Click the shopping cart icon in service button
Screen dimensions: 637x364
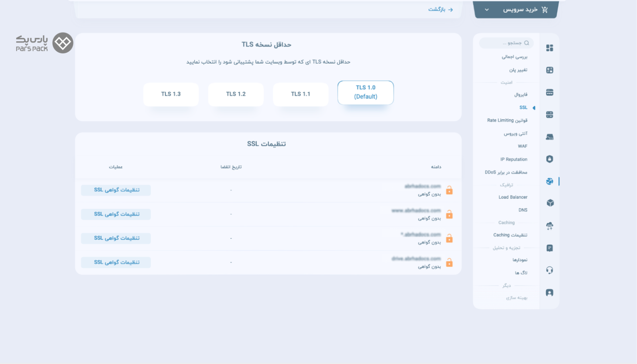click(x=545, y=10)
